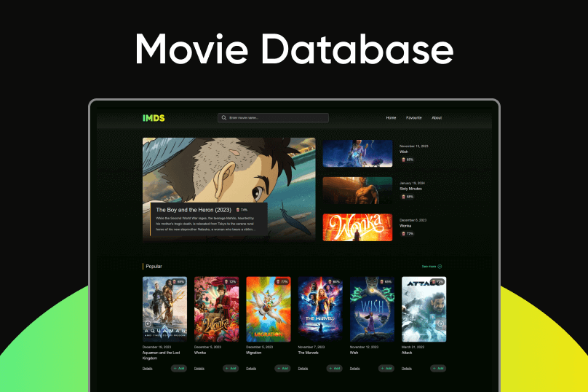Open the About nav item
Viewport: 588px width, 392px height.
[437, 118]
